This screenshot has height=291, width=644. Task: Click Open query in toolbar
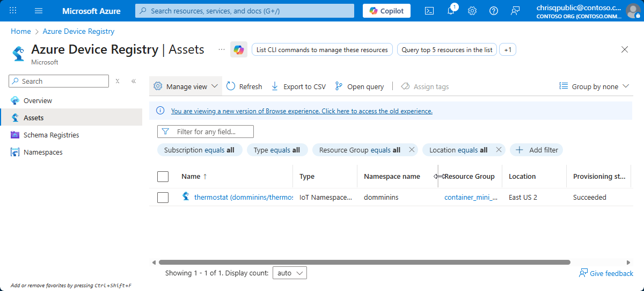[359, 86]
